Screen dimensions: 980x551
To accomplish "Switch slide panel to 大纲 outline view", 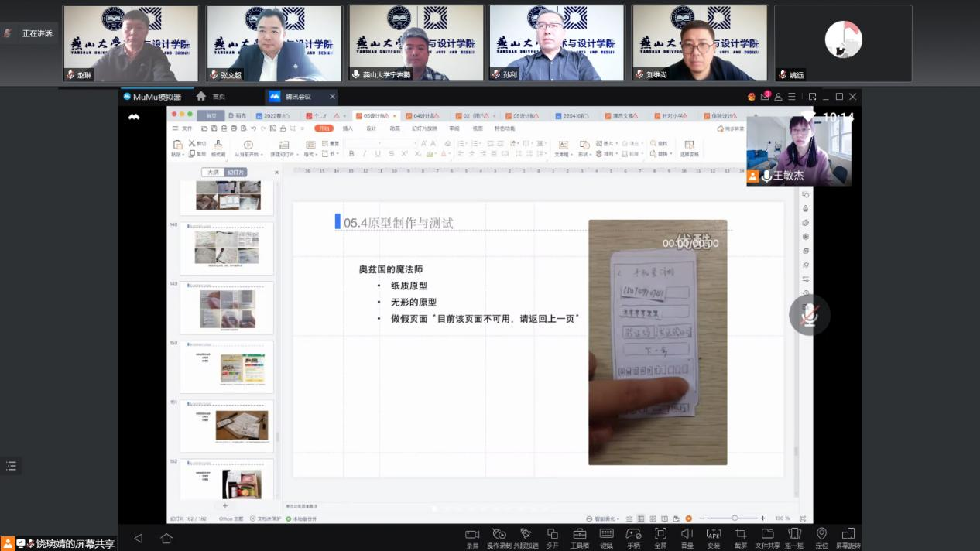I will 213,173.
